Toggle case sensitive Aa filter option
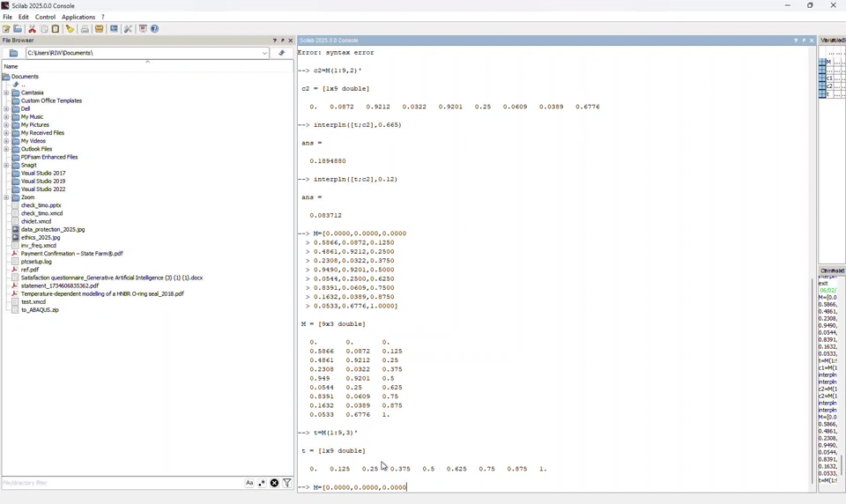This screenshot has height=504, width=846. 249,483
